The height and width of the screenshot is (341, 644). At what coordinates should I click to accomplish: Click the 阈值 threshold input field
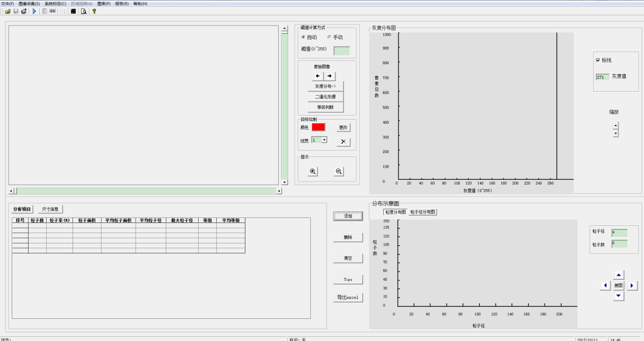point(341,51)
